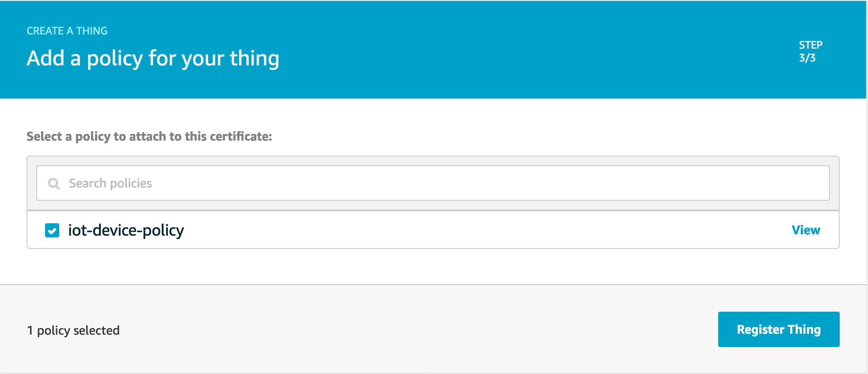Click the word STEP in the header
This screenshot has width=868, height=374.
pos(811,45)
